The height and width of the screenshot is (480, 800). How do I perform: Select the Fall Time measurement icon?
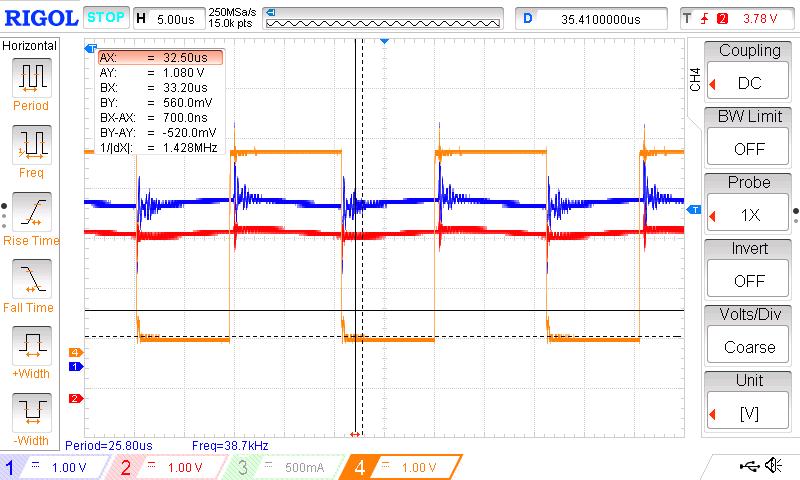click(32, 279)
